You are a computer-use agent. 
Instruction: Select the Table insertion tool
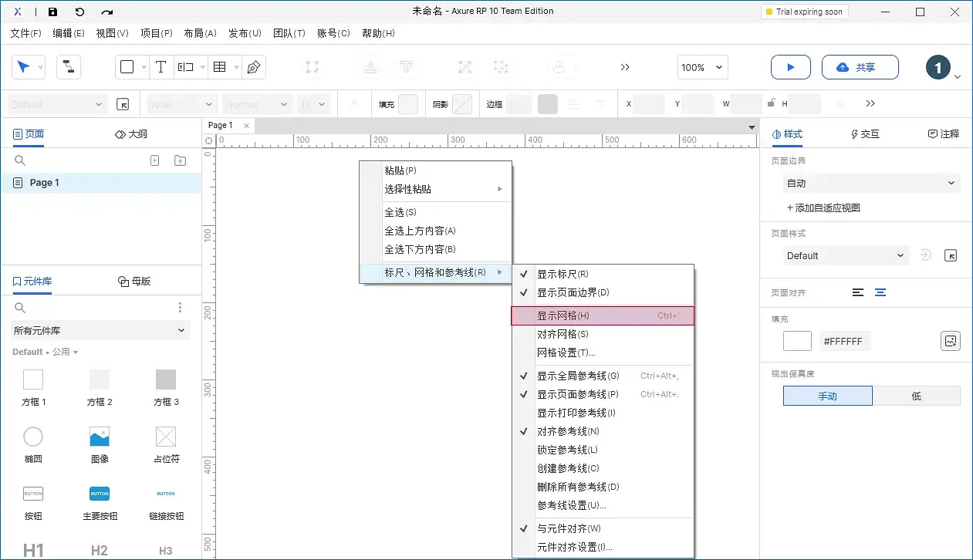[x=218, y=67]
